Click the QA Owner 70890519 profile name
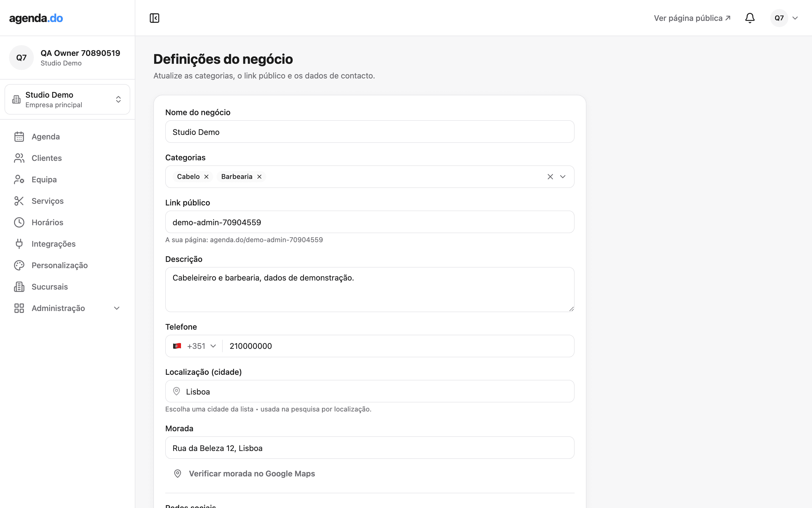 click(80, 53)
